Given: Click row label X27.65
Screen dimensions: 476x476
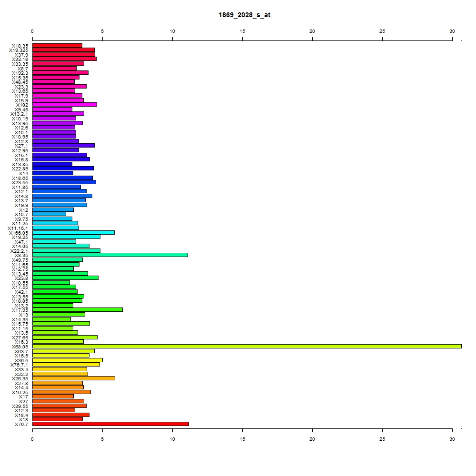Looking at the screenshot, I should pyautogui.click(x=20, y=338).
